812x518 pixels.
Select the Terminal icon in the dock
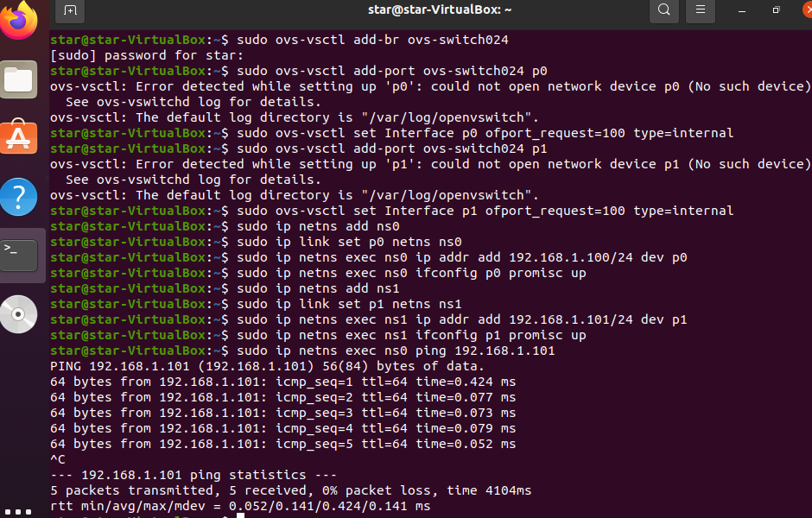(x=19, y=254)
